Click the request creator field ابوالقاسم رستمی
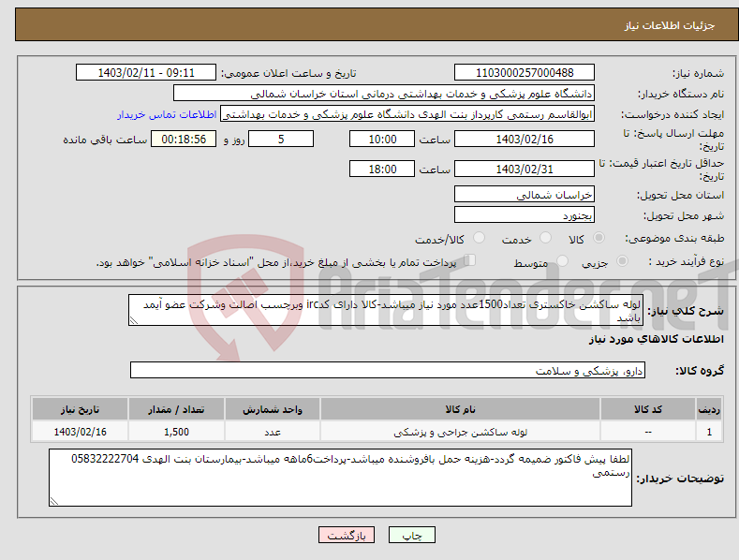This screenshot has width=739, height=560. tap(407, 114)
